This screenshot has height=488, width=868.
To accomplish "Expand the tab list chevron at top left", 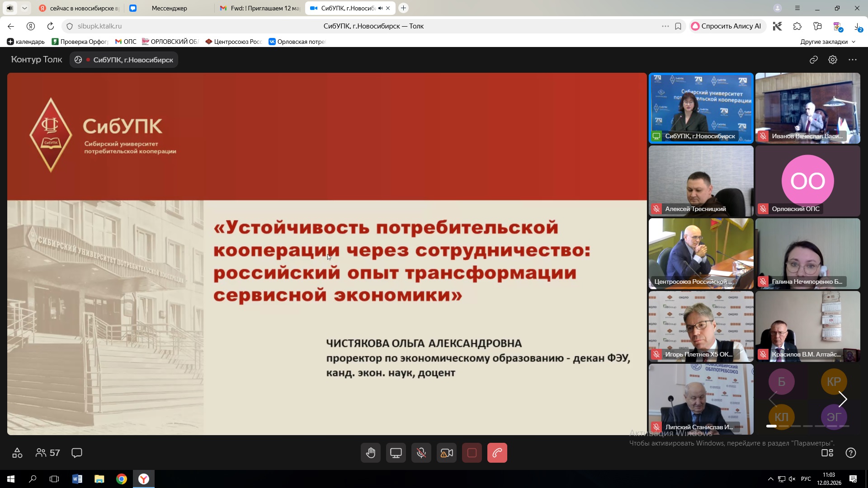I will tap(24, 8).
